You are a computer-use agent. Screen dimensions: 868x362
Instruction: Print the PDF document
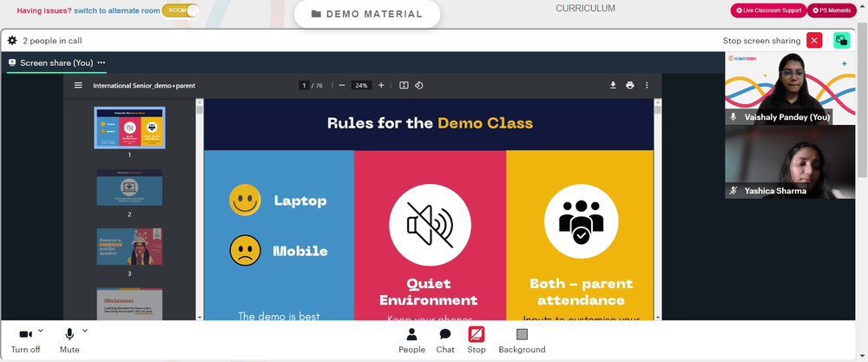629,85
